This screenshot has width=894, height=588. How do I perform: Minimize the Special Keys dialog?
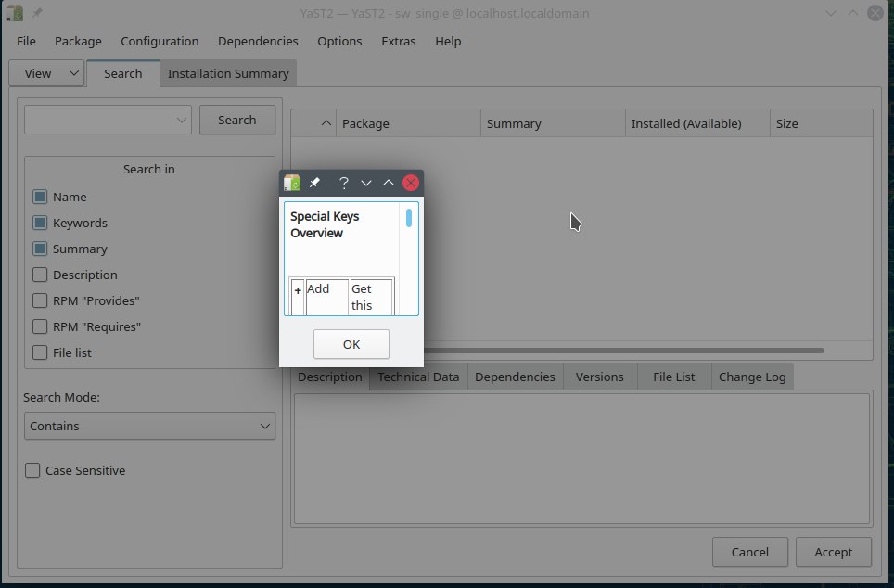pyautogui.click(x=366, y=183)
